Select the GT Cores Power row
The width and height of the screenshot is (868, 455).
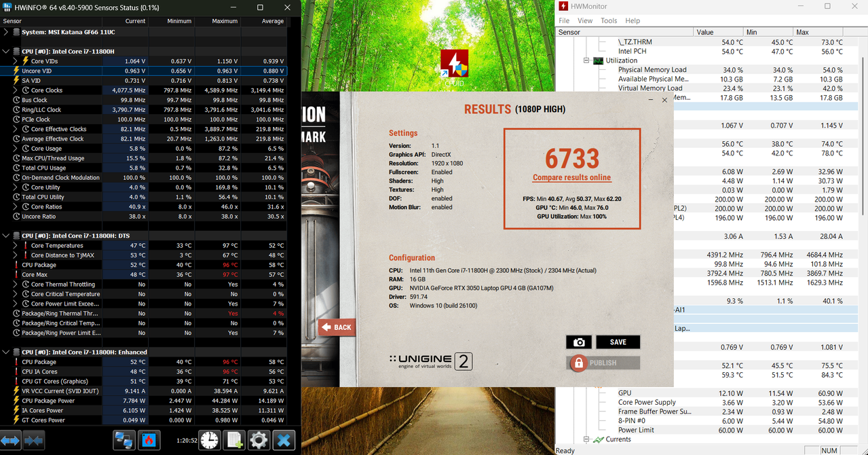(143, 420)
